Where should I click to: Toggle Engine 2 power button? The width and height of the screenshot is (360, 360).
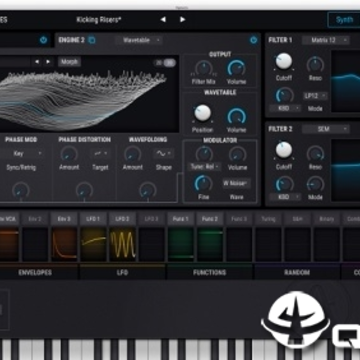point(254,40)
